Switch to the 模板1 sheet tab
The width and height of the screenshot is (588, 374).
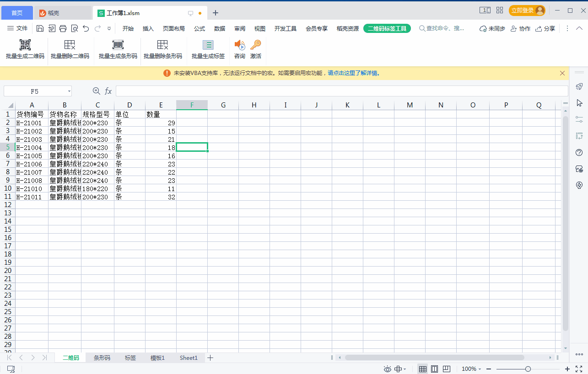pos(157,358)
